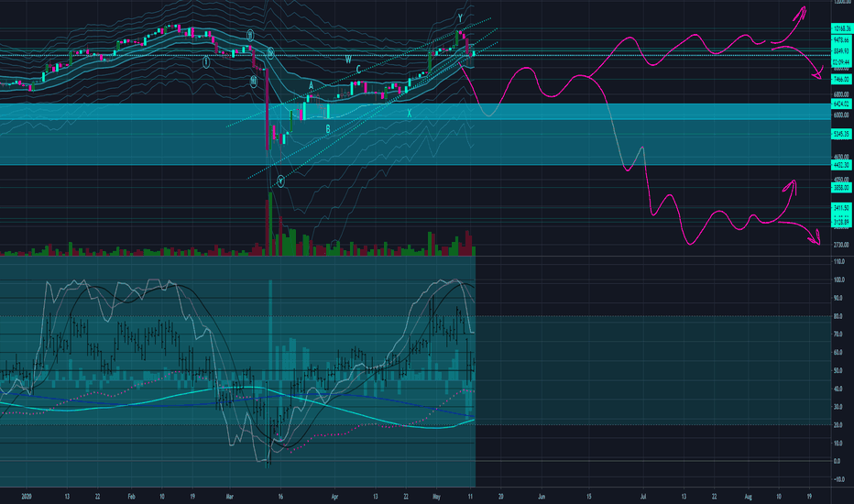Viewport: 854px width, 504px height.
Task: Click the 7466.00 price label
Action: pos(841,80)
